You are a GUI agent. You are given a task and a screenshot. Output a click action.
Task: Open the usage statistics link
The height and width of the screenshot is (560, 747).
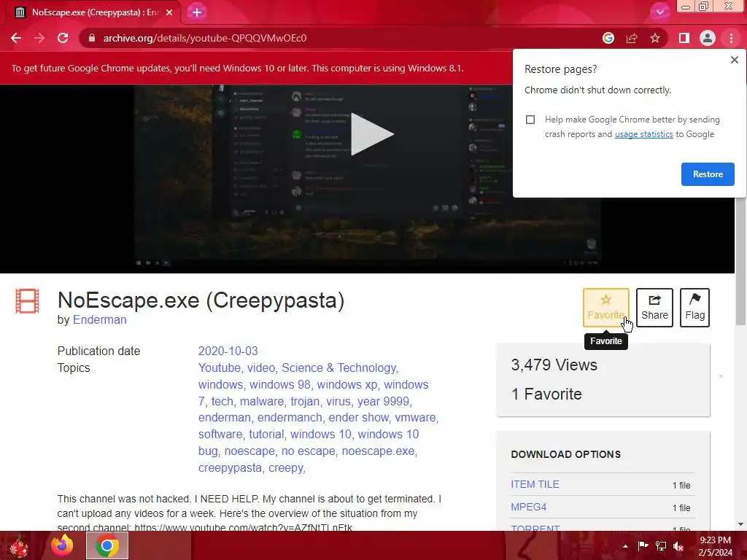tap(643, 134)
